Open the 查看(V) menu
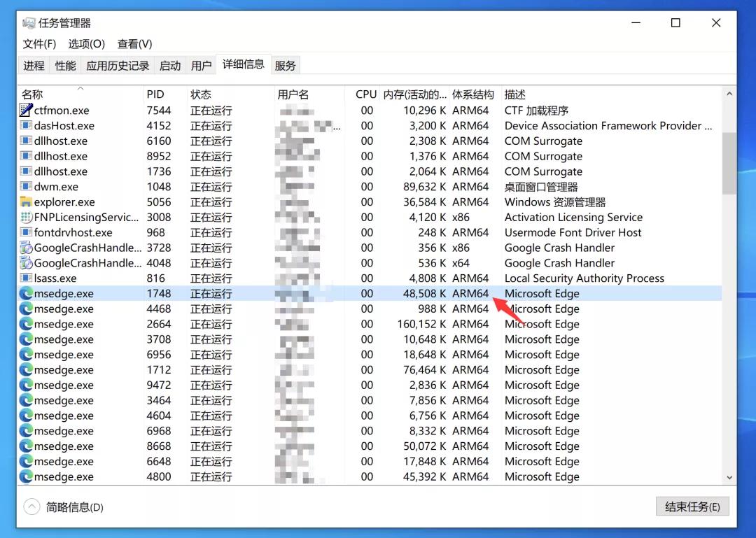The width and height of the screenshot is (756, 538). click(x=134, y=43)
